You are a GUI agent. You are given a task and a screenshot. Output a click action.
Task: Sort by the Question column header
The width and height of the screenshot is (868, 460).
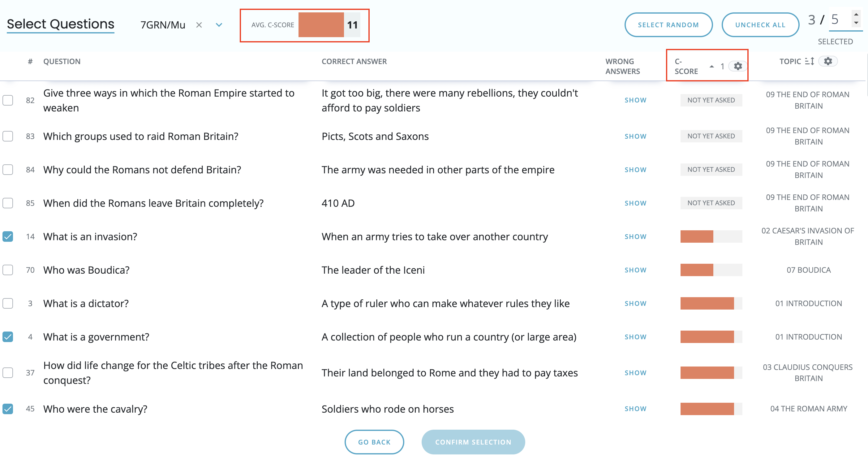(62, 61)
